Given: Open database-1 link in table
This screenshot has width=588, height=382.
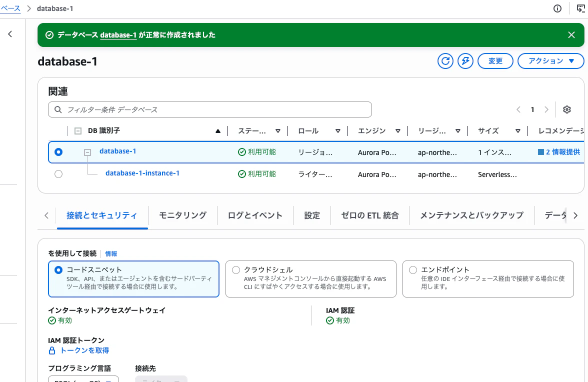Looking at the screenshot, I should pos(118,151).
